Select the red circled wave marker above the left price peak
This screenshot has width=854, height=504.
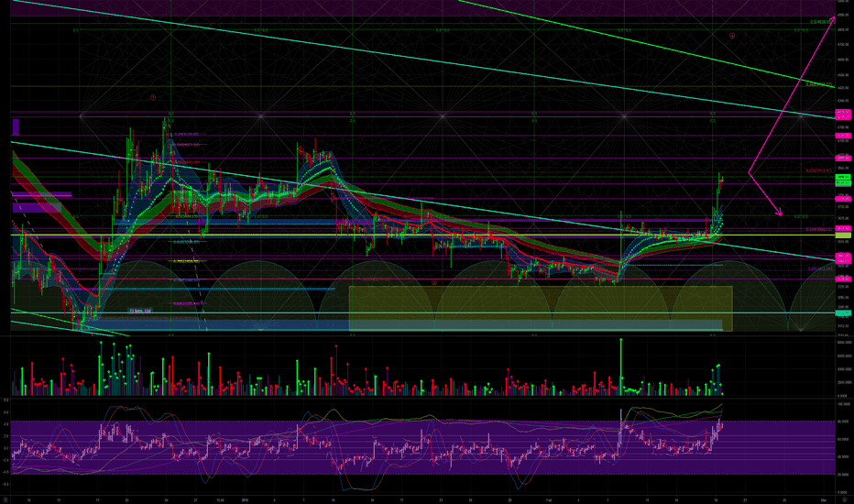[x=153, y=97]
